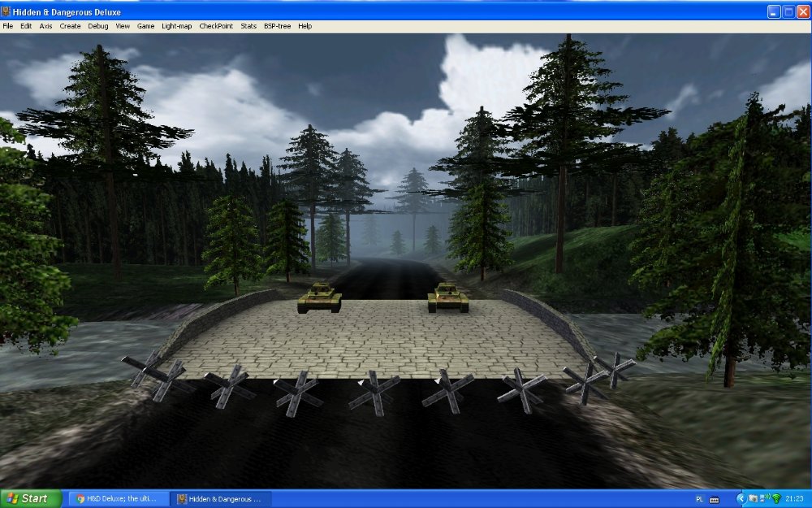Click the keyboard icon on the language bar

coord(714,500)
